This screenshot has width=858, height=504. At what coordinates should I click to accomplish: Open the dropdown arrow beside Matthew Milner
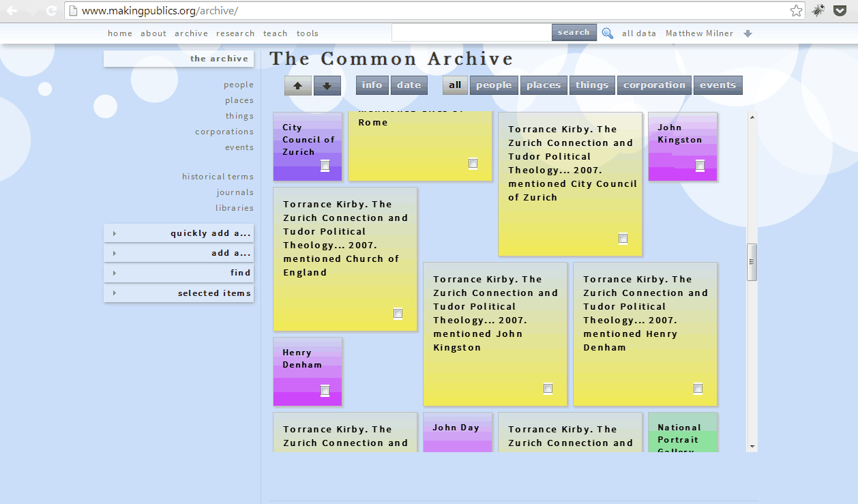(748, 33)
